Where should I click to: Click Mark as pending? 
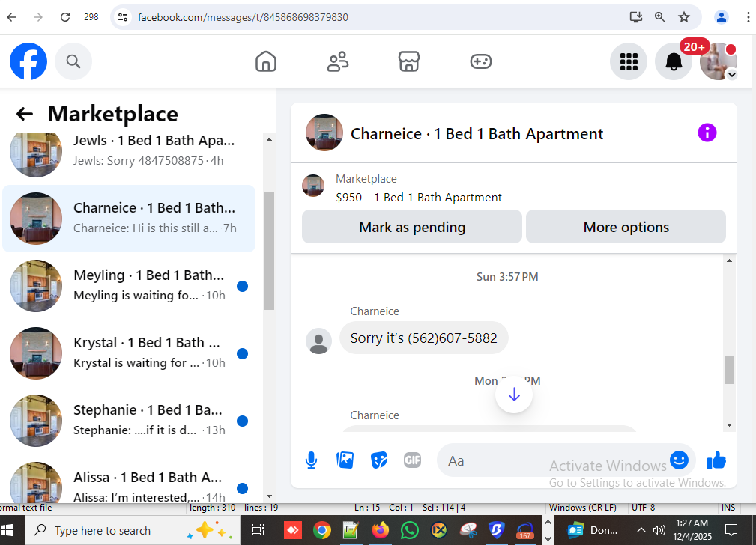[412, 227]
